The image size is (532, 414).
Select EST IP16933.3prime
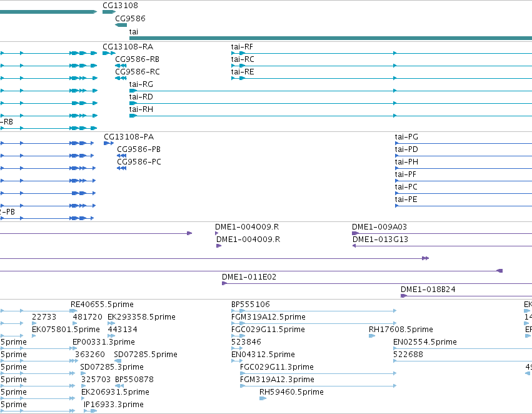(x=113, y=405)
